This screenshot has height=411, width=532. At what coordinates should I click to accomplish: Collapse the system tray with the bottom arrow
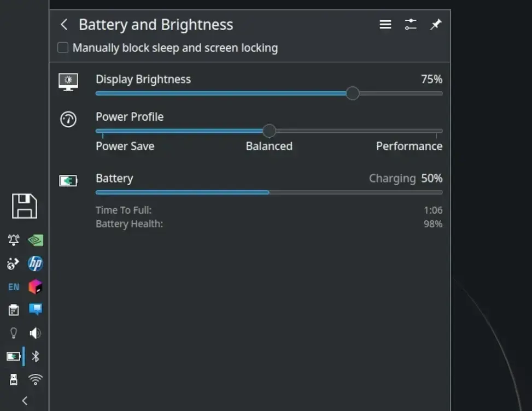[25, 401]
